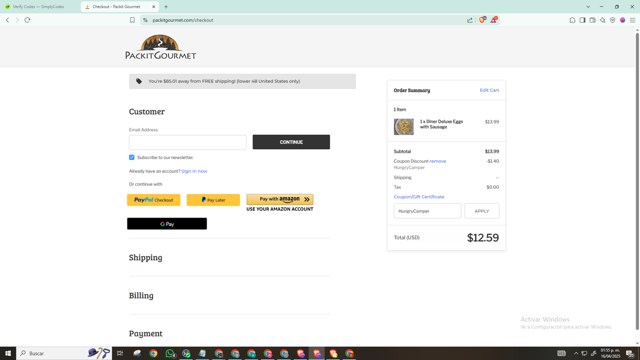
Task: Click the Google Pay button
Action: tap(167, 224)
